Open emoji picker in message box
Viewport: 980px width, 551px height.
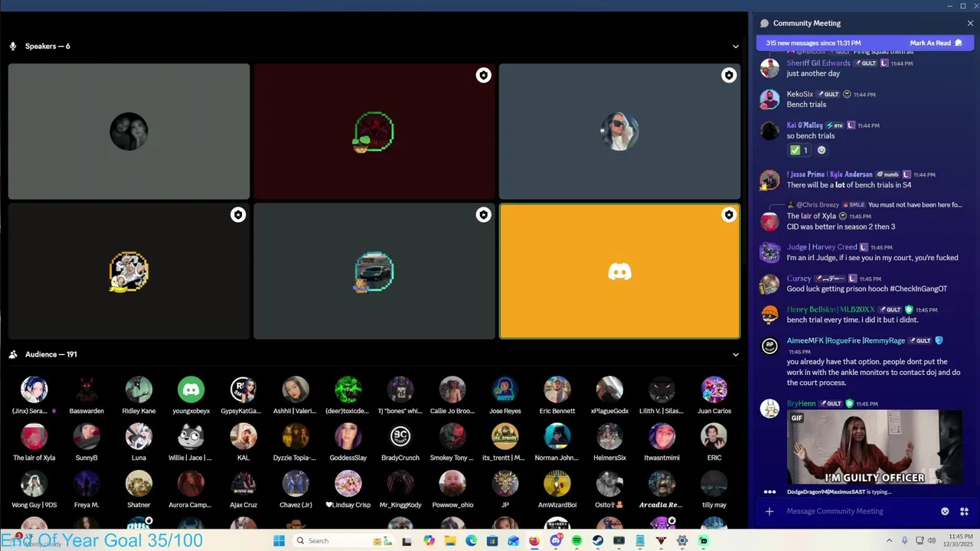[x=945, y=511]
